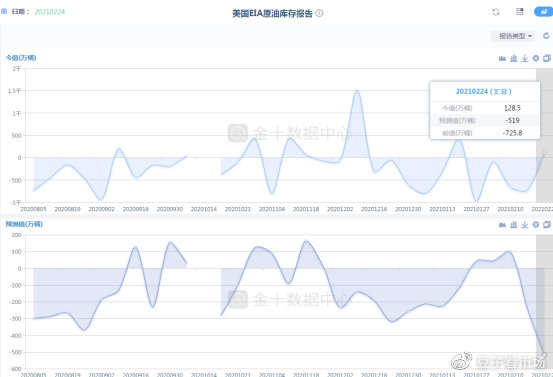The height and width of the screenshot is (377, 553).
Task: Click x-axis label 20201202 on 今值 chart
Action: 340,209
